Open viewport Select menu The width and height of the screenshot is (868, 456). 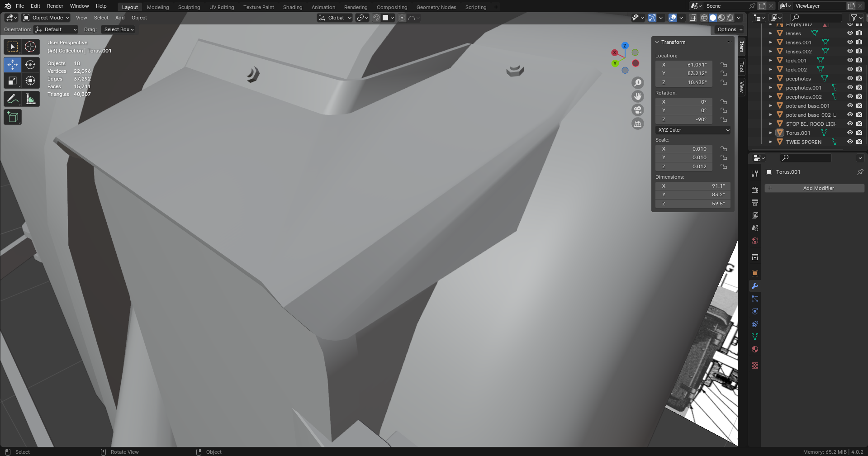[x=101, y=18]
